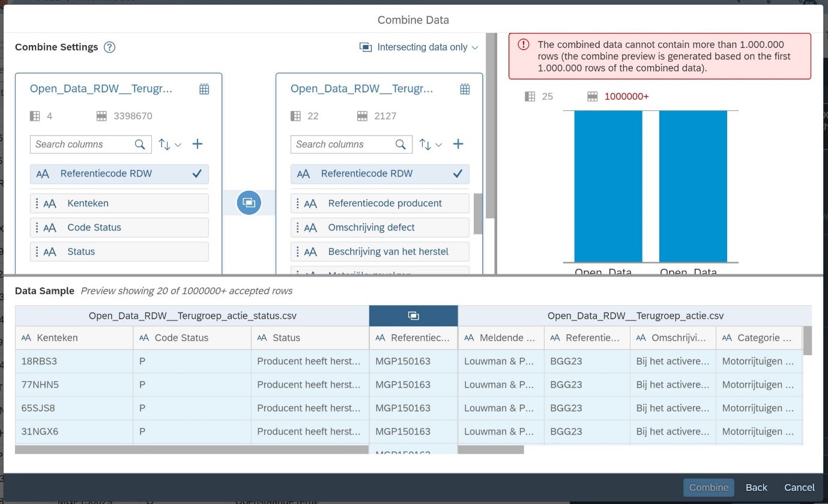Add a combine column with left plus icon
828x504 pixels.
point(198,144)
